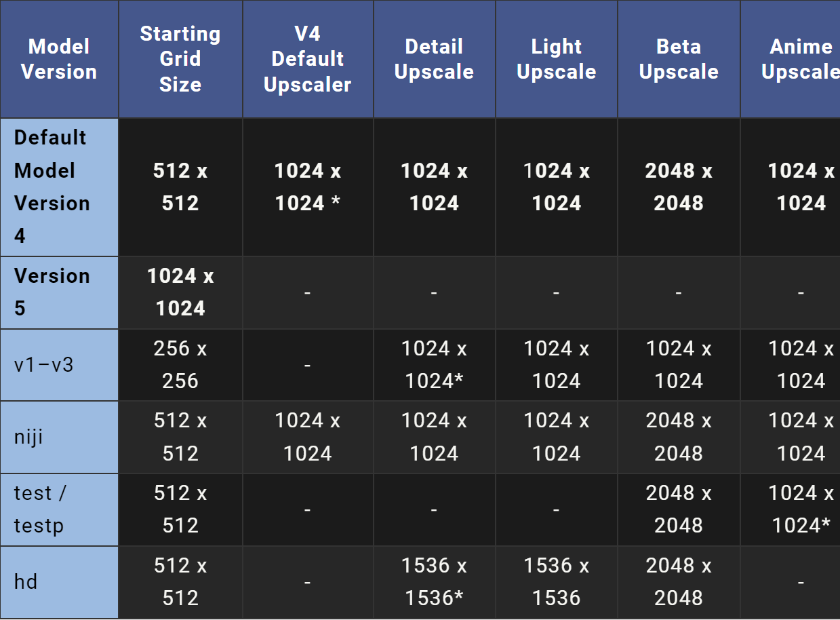840x620 pixels.
Task: Select the v1–v3 row label
Action: coord(59,365)
